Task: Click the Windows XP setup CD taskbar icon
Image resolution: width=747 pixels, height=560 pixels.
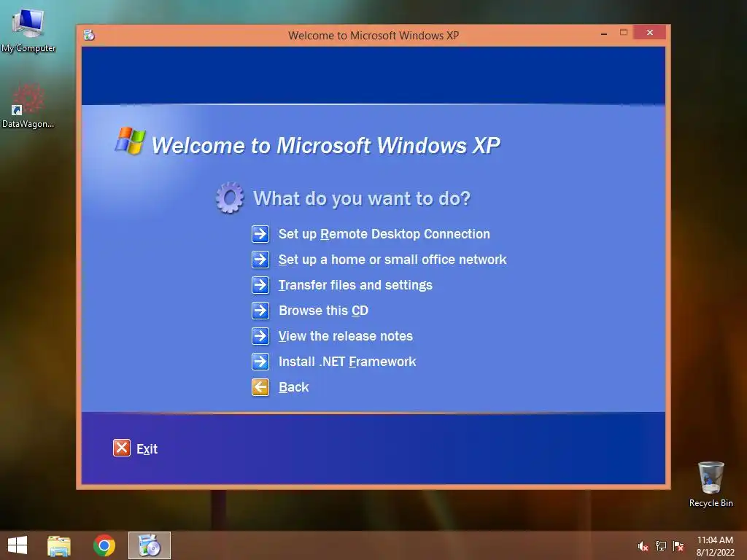Action: tap(149, 545)
